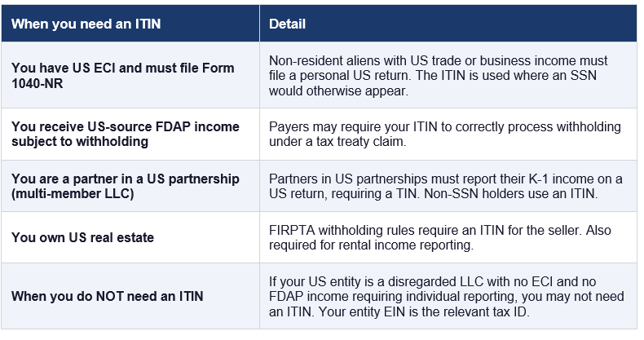Select the "partner in a US partnership" cell

130,186
